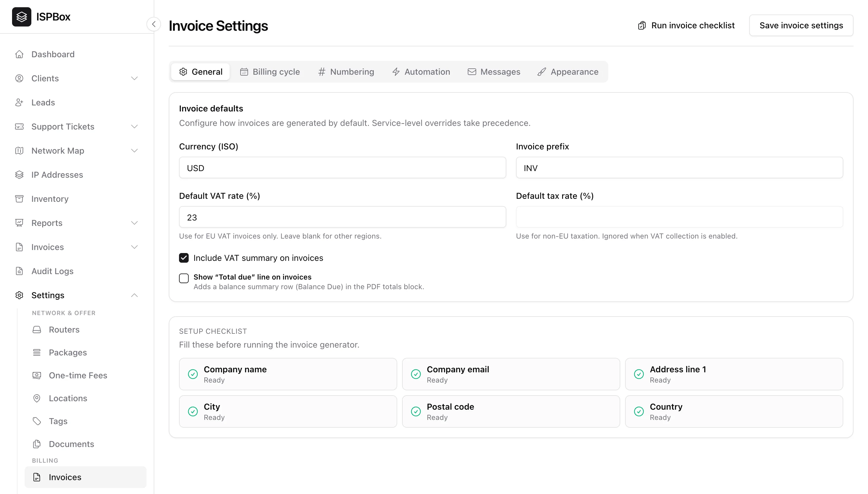Click the Settings gear icon in sidebar

(x=19, y=295)
